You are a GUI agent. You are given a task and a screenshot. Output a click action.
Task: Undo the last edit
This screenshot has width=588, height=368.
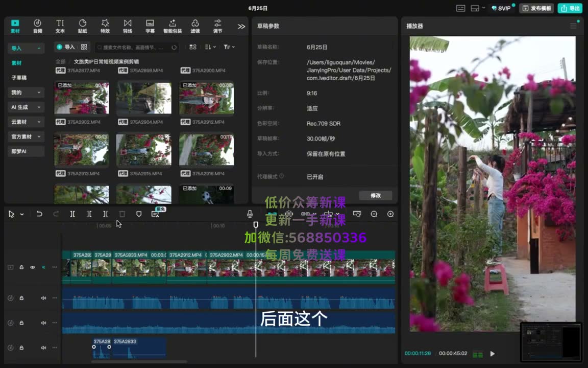coord(39,214)
